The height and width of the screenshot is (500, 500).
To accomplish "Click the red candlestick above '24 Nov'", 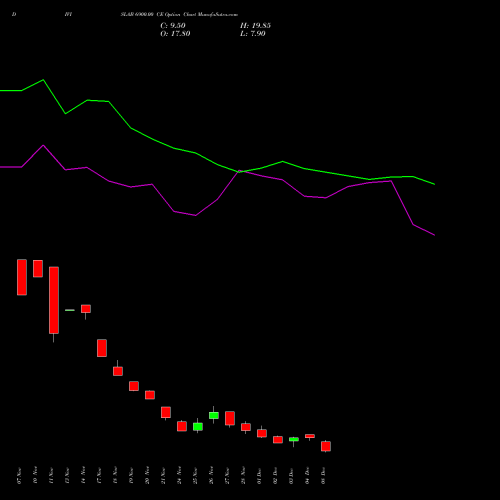I will tap(182, 426).
